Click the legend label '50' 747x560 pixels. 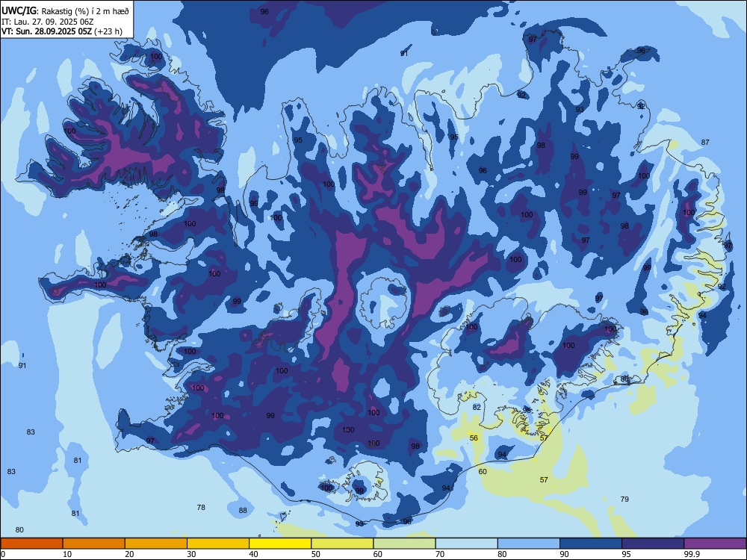[x=316, y=554]
